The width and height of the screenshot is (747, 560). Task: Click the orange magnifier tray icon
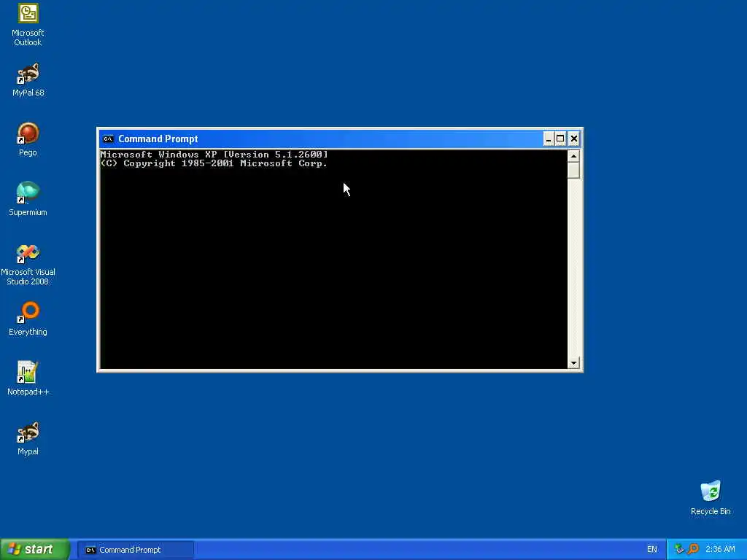(693, 549)
